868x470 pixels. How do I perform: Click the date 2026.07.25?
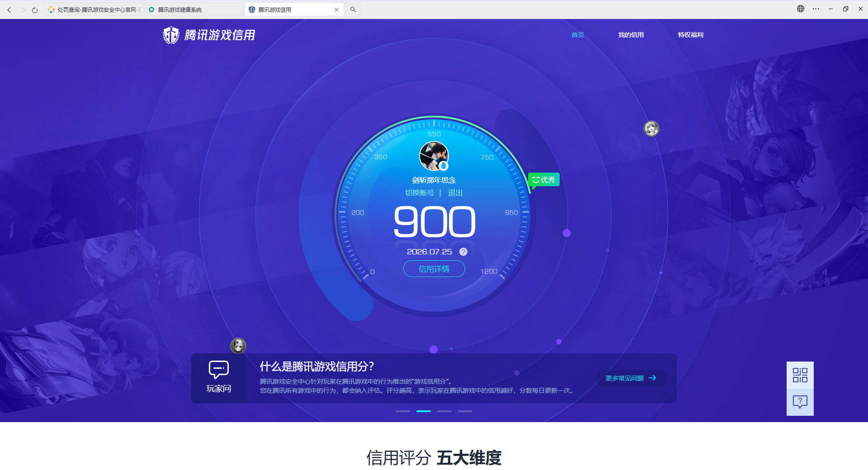click(x=429, y=252)
